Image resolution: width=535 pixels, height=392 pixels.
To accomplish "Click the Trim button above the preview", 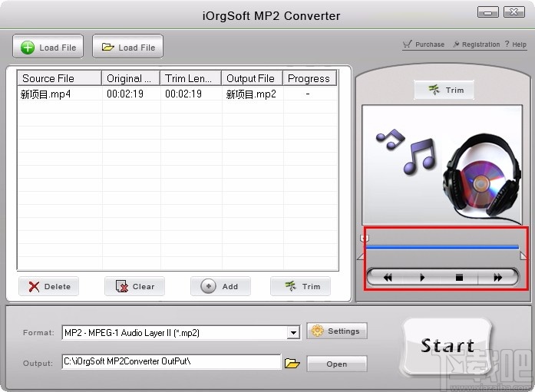I will (444, 90).
